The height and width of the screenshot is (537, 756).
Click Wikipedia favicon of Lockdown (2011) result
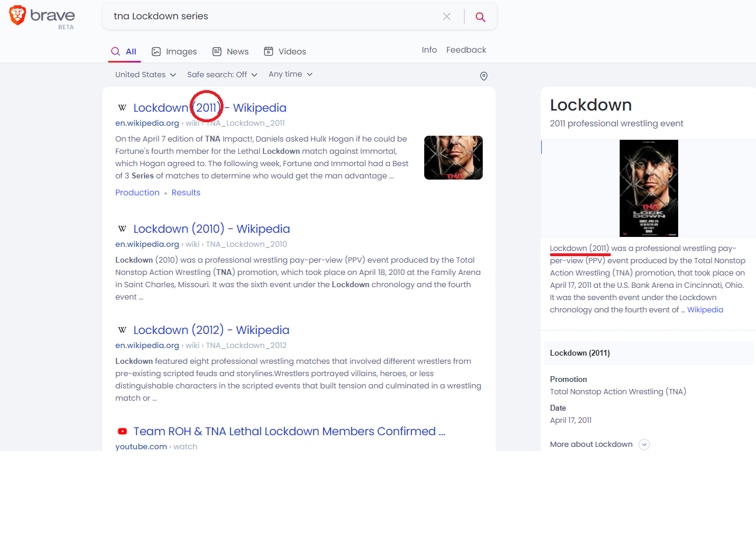122,108
